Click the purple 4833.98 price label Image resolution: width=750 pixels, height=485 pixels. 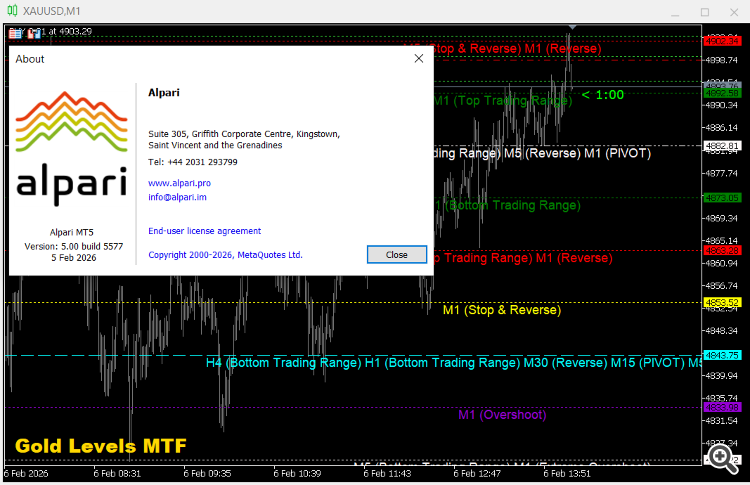point(722,407)
